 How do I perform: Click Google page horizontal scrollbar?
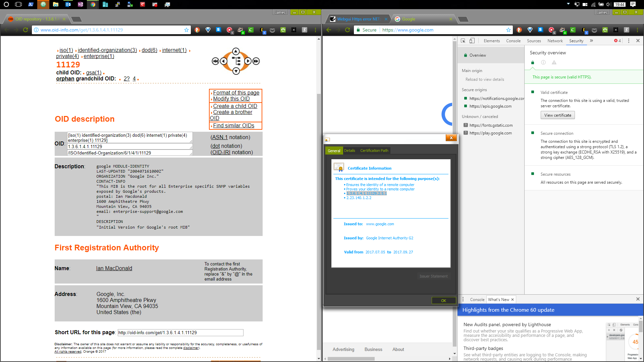tap(351, 359)
